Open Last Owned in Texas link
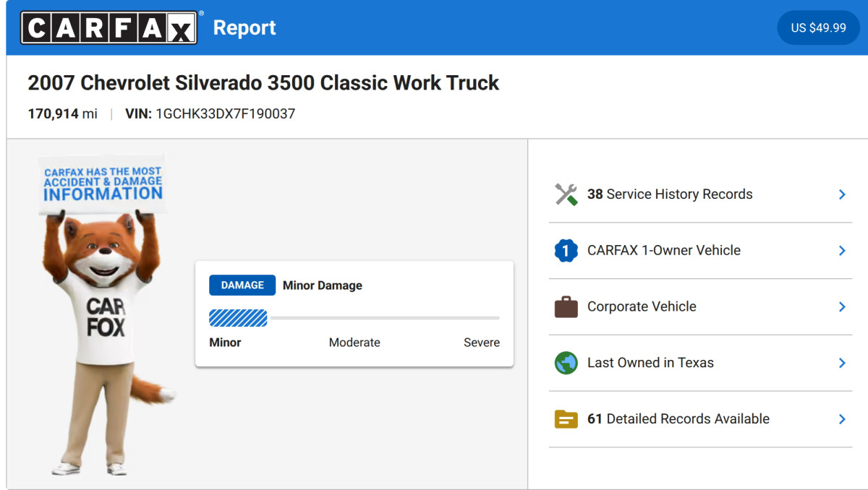This screenshot has height=490, width=868. [x=700, y=363]
